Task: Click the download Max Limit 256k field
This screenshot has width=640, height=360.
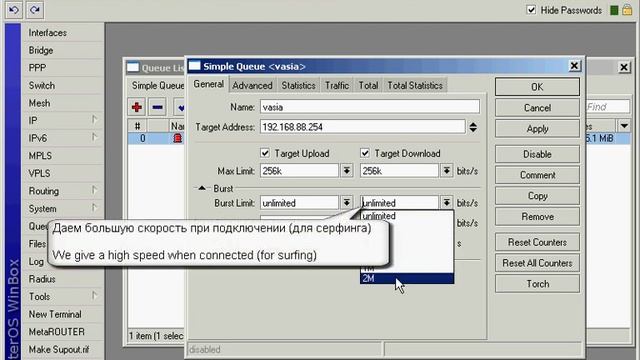Action: point(399,171)
